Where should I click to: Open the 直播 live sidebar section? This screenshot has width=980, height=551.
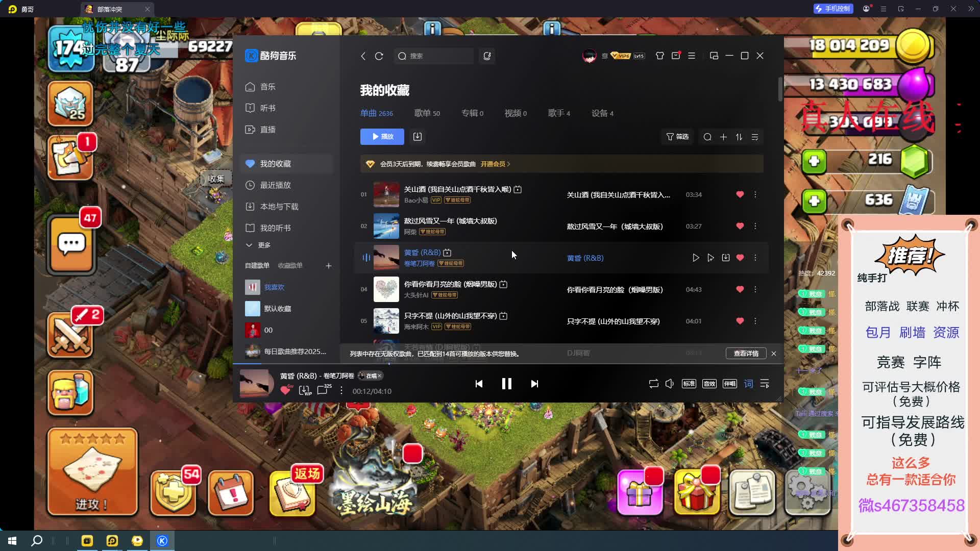pos(267,130)
